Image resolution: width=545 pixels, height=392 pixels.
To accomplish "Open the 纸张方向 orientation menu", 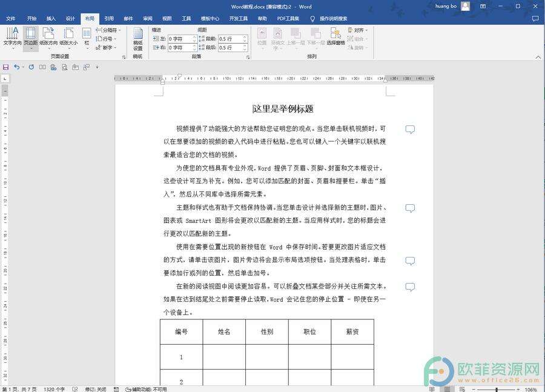I will point(48,38).
